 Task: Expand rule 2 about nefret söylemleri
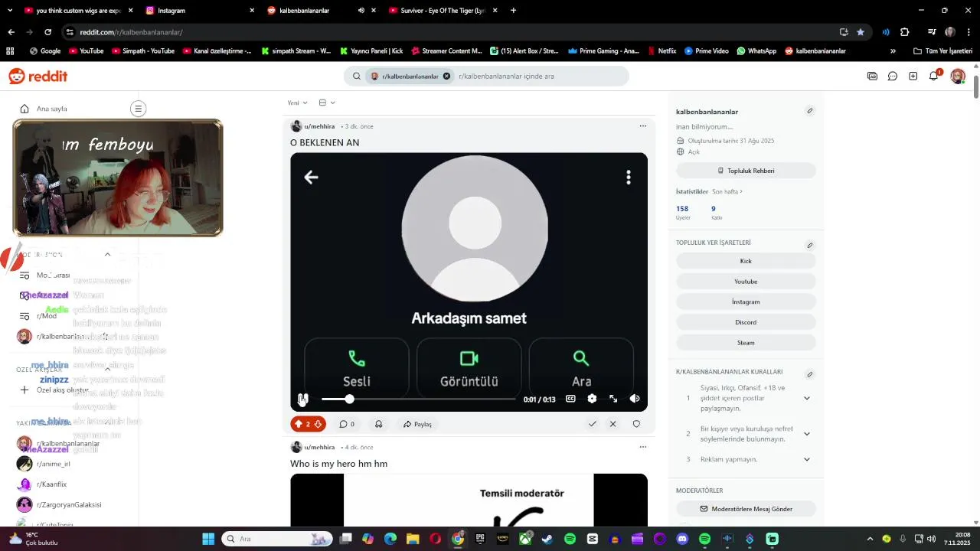coord(806,434)
